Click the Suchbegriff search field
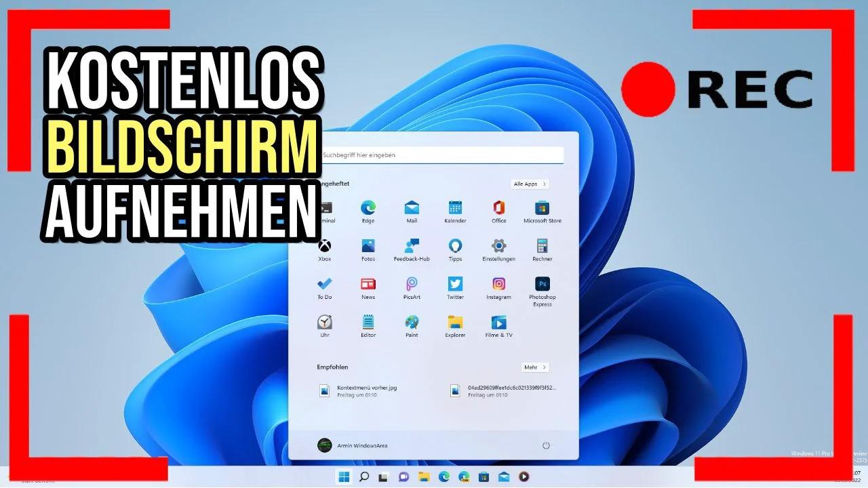Screen dimensions: 868x488 (x=441, y=155)
